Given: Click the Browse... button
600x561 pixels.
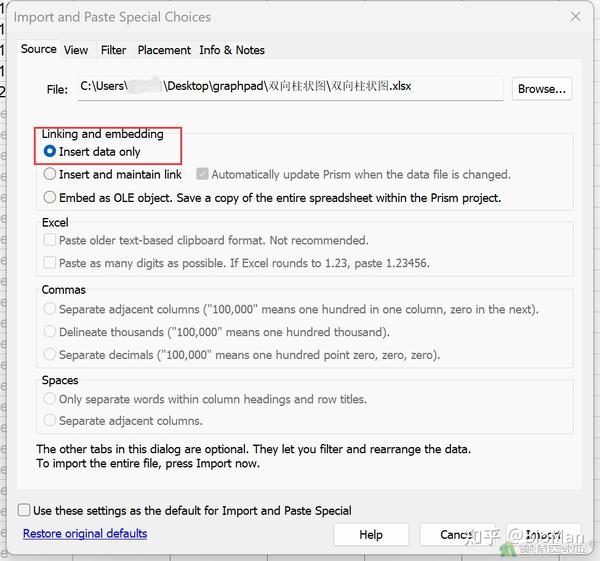Looking at the screenshot, I should 542,89.
